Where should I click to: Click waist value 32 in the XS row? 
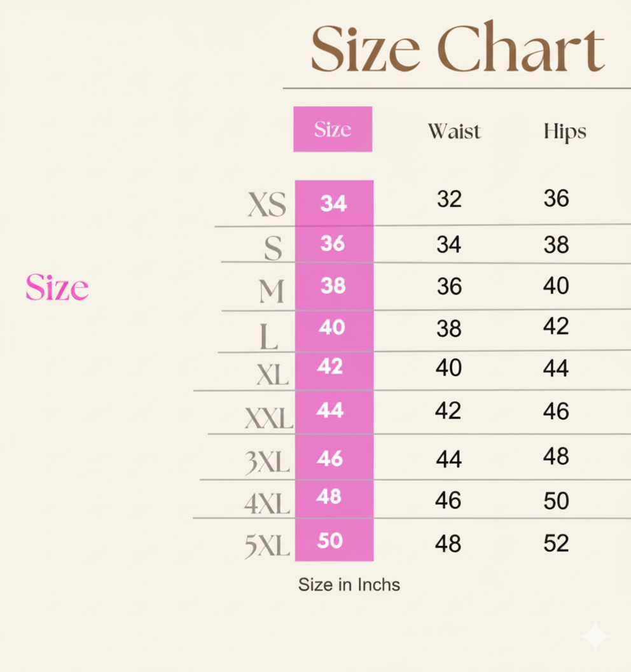[x=449, y=200]
